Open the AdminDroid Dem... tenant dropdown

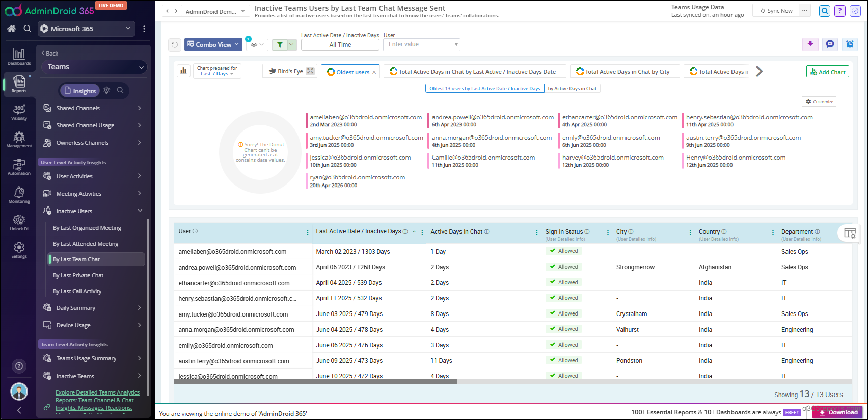(214, 11)
